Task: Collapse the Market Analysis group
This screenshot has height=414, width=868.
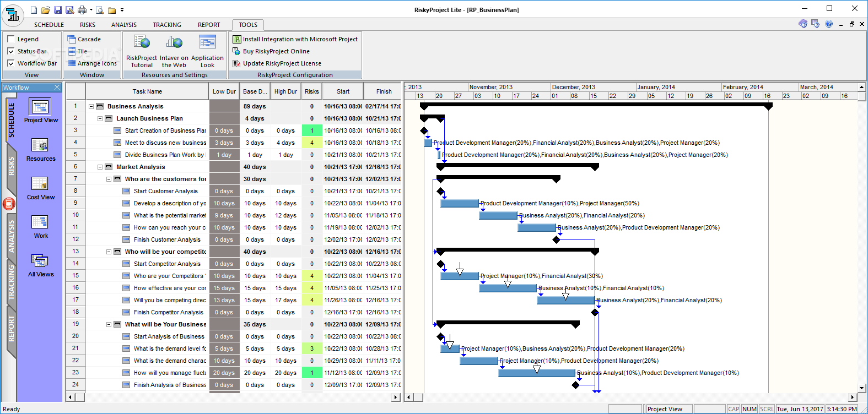Action: pyautogui.click(x=100, y=167)
